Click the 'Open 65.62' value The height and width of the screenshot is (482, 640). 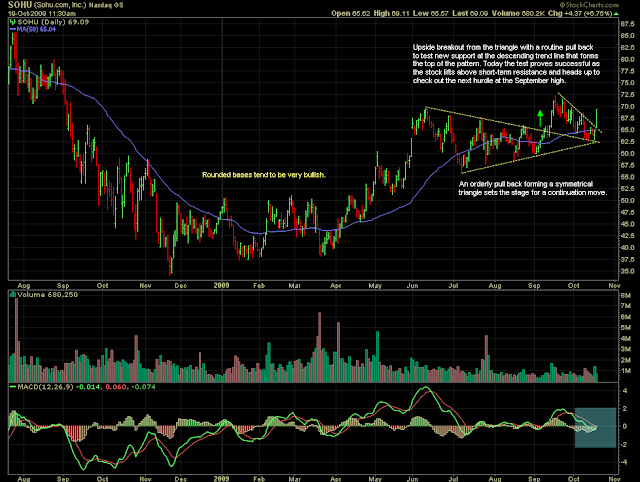pos(351,13)
